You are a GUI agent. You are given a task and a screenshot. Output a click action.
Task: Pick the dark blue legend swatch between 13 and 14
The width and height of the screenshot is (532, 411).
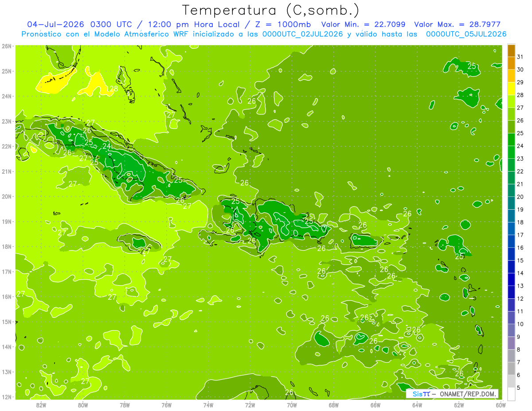coord(511,279)
